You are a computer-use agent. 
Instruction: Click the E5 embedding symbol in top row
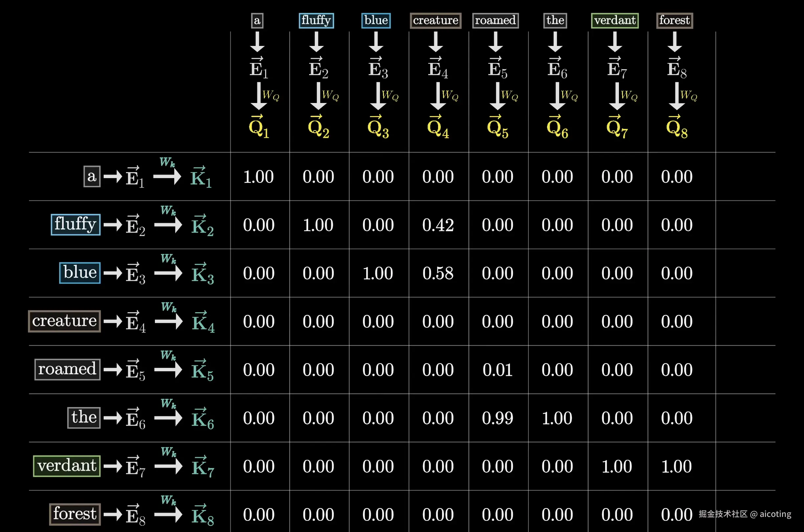click(x=497, y=68)
